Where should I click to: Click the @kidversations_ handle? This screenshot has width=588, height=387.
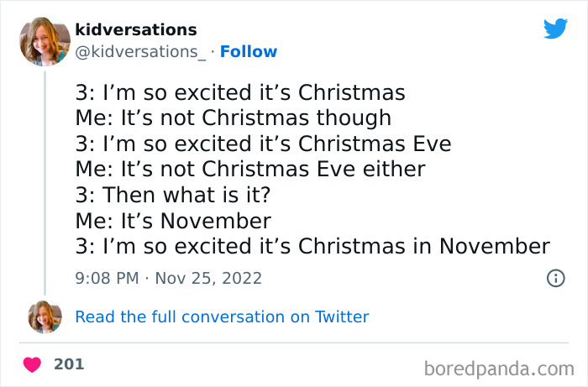[x=140, y=52]
